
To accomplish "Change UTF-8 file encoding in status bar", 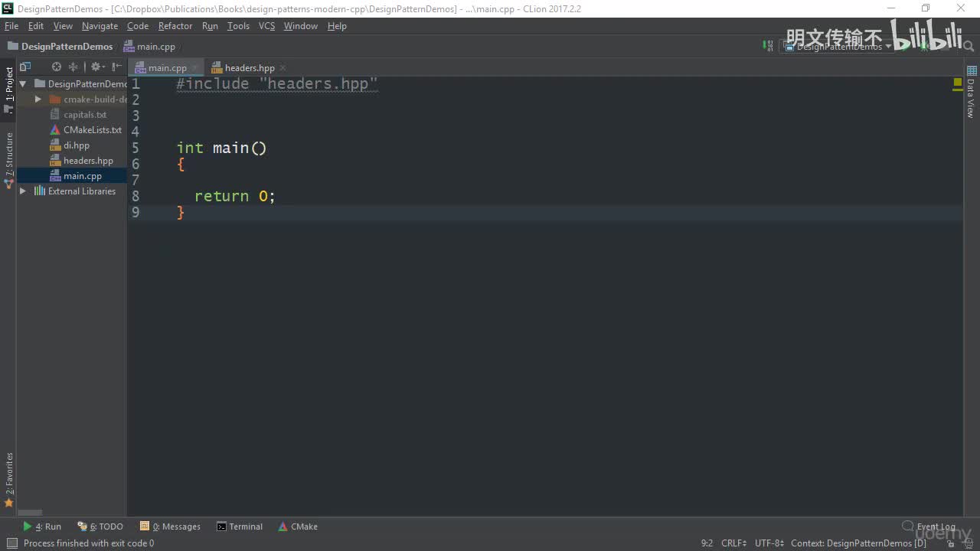I will 769,543.
